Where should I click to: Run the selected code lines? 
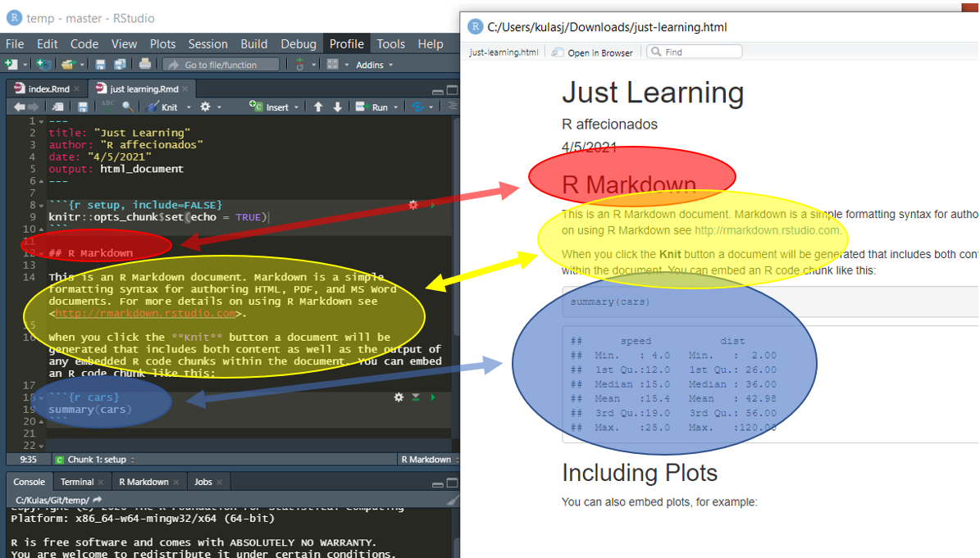click(372, 107)
